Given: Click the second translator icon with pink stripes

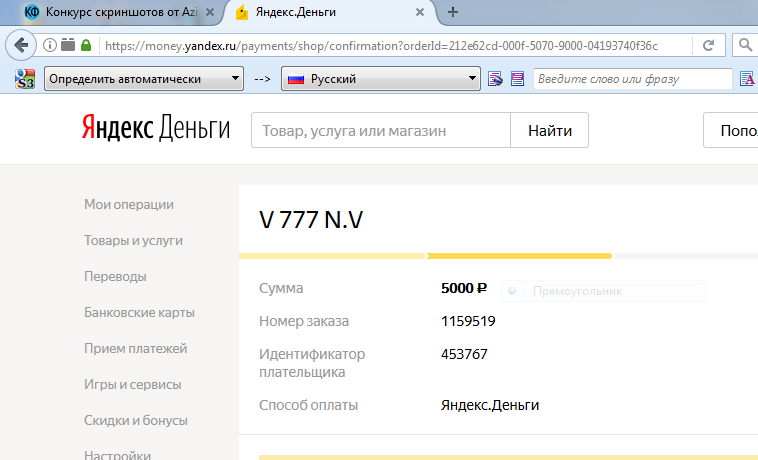Looking at the screenshot, I should (x=517, y=79).
